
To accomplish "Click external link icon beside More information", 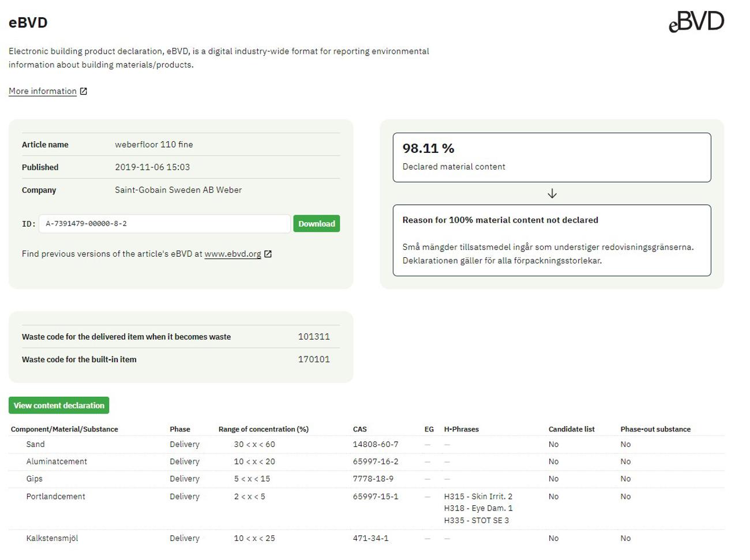I will (84, 91).
